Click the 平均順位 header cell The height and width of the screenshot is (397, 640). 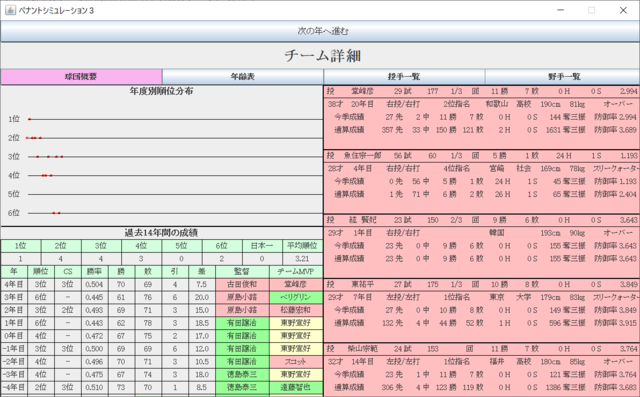[x=302, y=246]
